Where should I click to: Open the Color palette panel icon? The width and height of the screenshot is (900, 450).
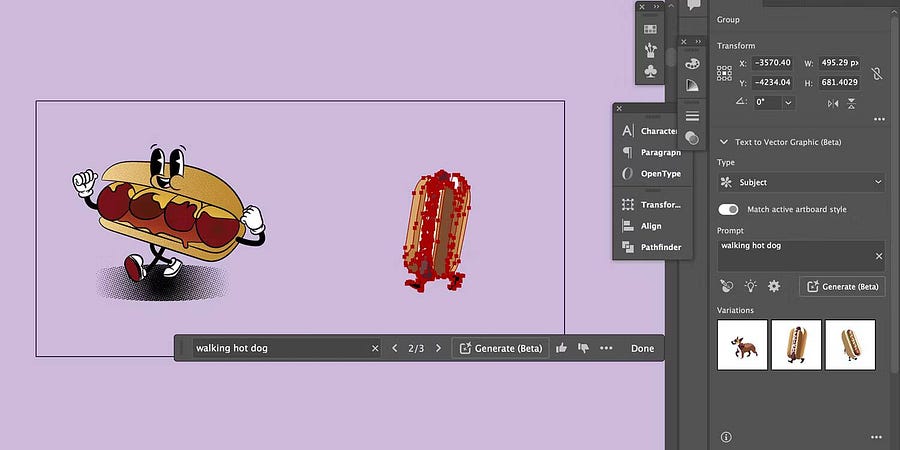coord(692,63)
